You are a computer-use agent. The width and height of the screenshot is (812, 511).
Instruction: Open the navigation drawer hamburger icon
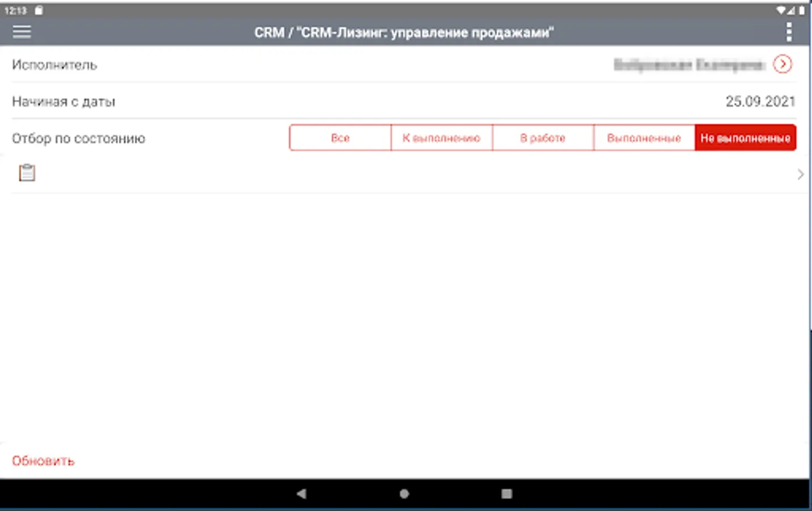(x=22, y=31)
